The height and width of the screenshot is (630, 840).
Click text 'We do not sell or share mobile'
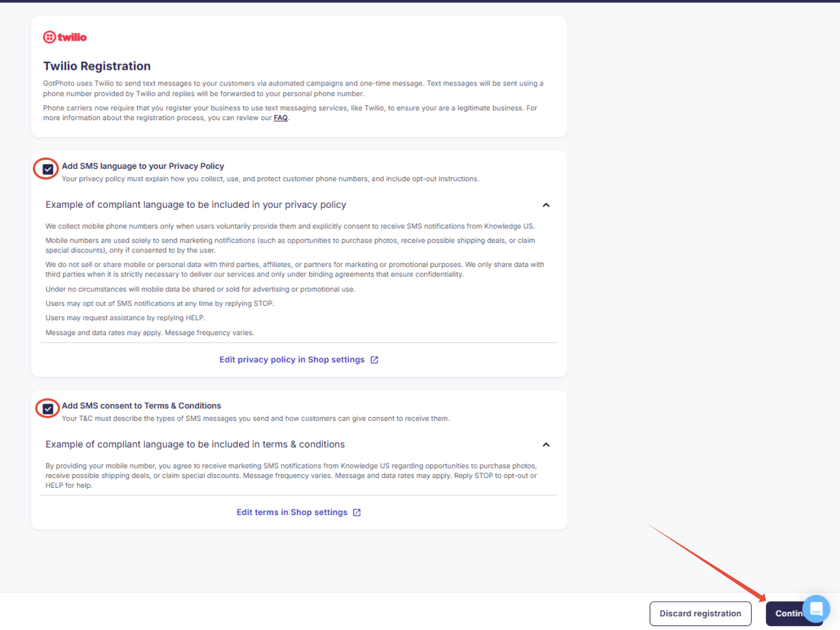[295, 269]
